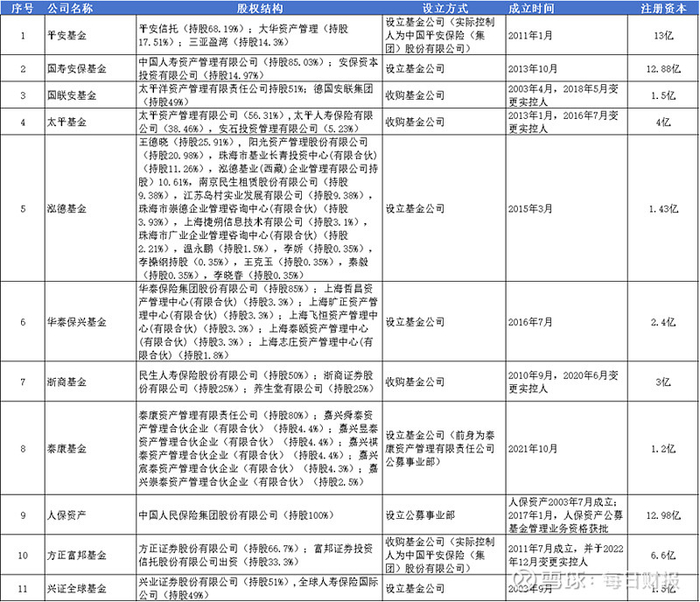Click the 序号 column header
The image size is (700, 602).
coord(22,8)
